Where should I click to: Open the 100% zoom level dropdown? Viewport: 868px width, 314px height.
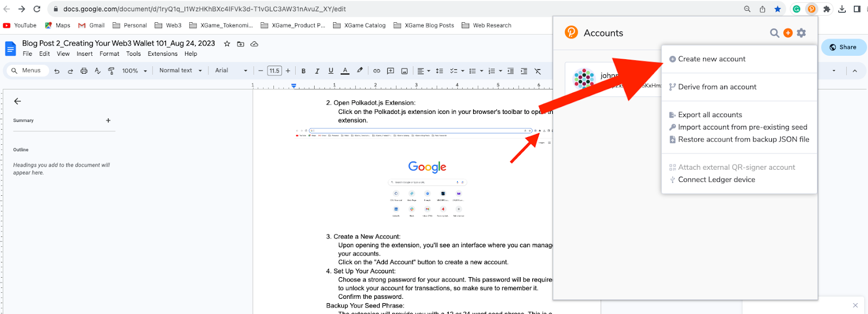point(135,71)
